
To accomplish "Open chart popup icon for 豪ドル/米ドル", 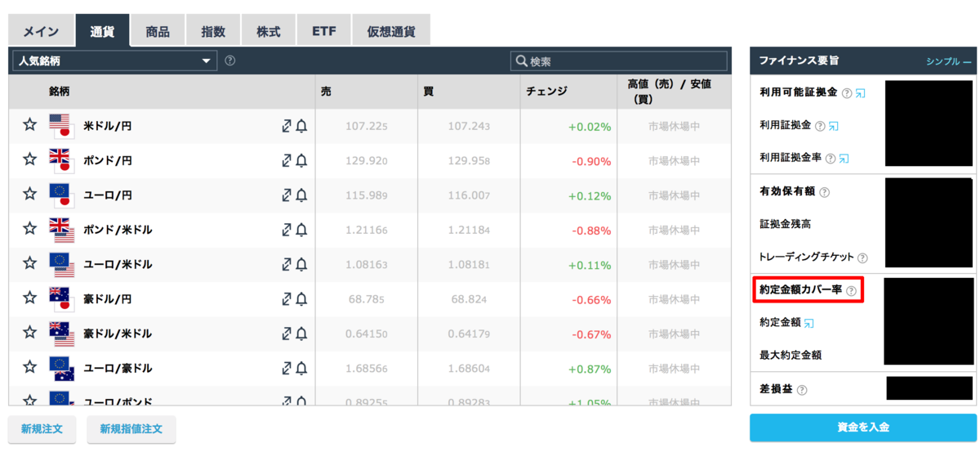I will pyautogui.click(x=287, y=334).
